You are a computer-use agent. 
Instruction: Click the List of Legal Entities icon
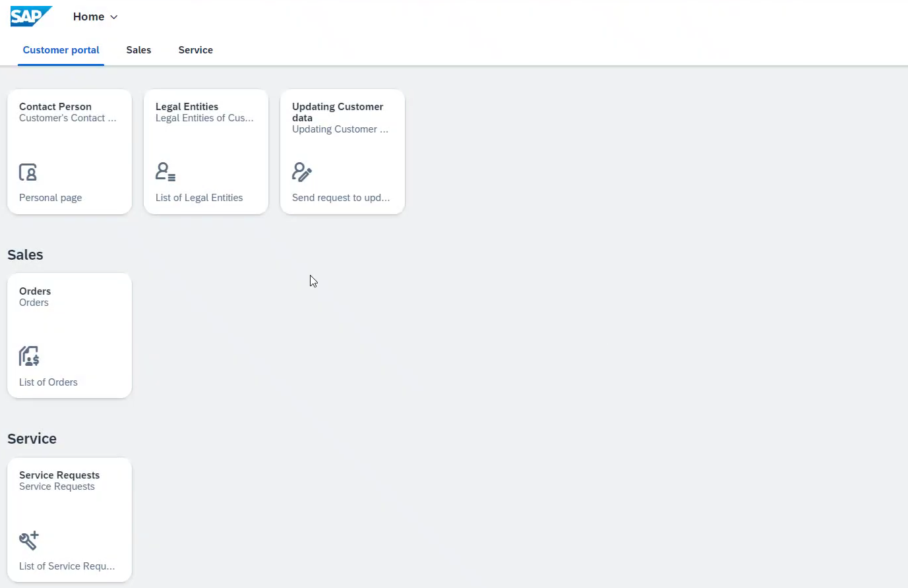click(165, 171)
